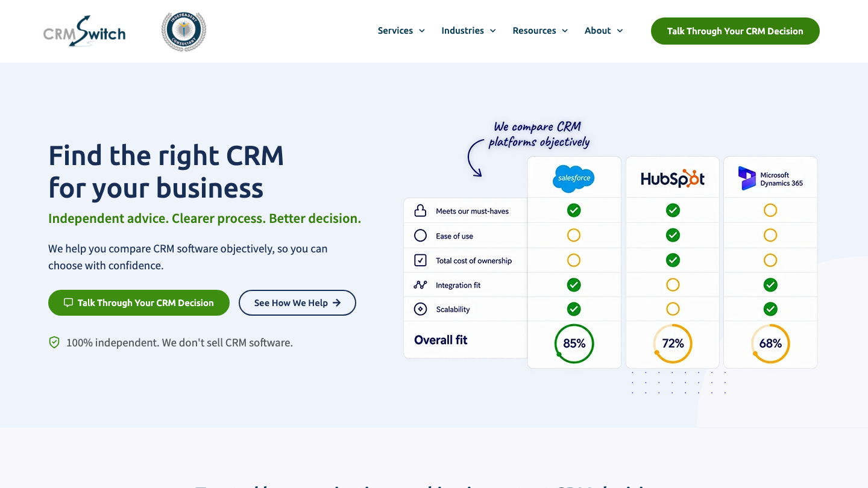868x488 pixels.
Task: Click the shield icon next to 100% independent
Action: coord(54,342)
